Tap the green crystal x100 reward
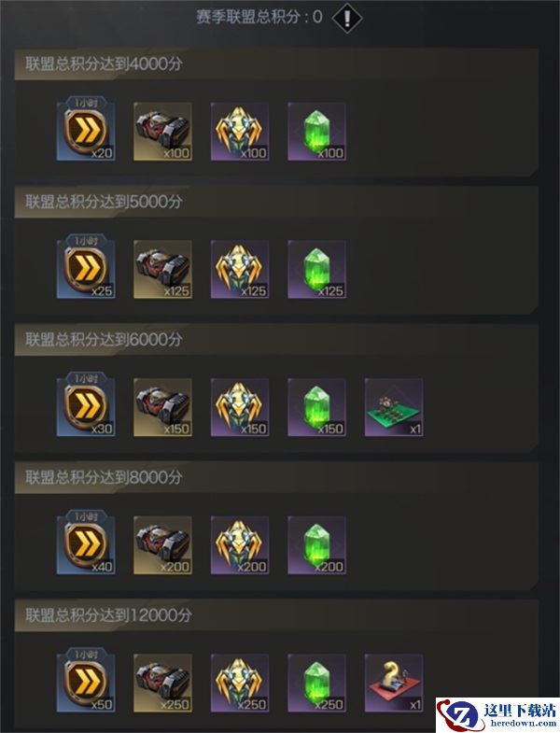 [316, 132]
